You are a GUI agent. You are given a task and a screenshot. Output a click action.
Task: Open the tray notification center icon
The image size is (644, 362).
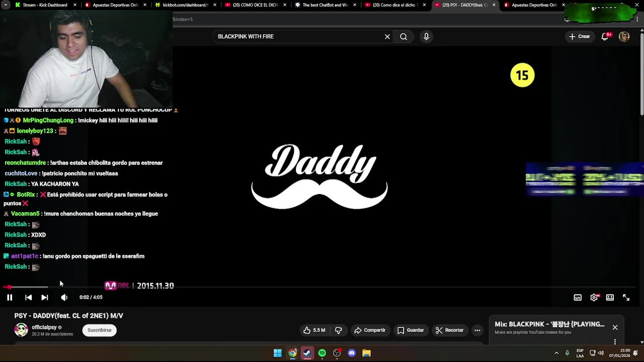tap(635, 353)
